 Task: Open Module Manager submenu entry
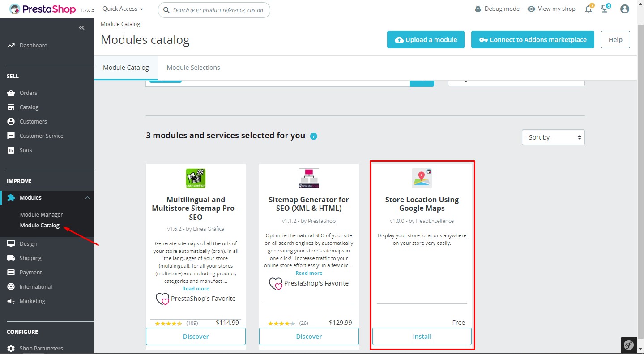42,214
